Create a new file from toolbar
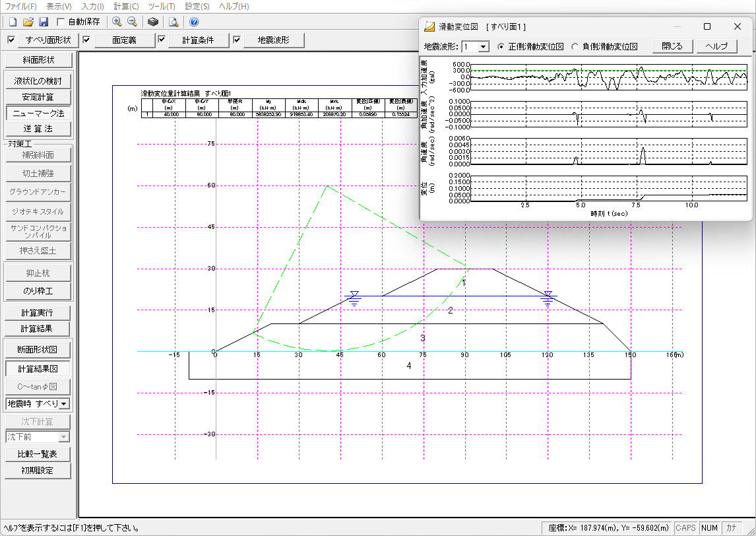Image resolution: width=756 pixels, height=536 pixels. pos(13,22)
